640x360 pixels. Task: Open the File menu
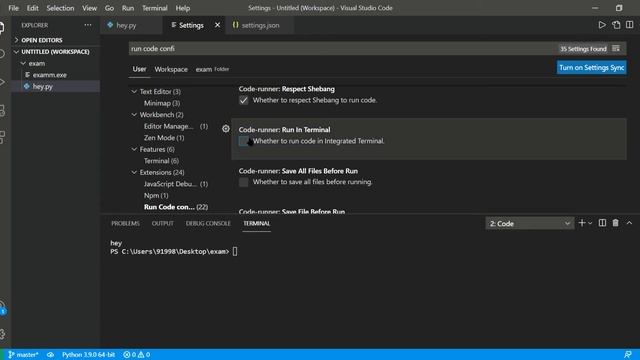click(x=13, y=8)
